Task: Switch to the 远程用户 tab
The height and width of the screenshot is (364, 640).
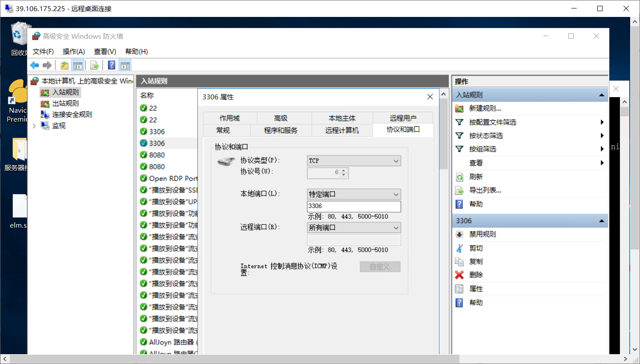Action: point(403,118)
